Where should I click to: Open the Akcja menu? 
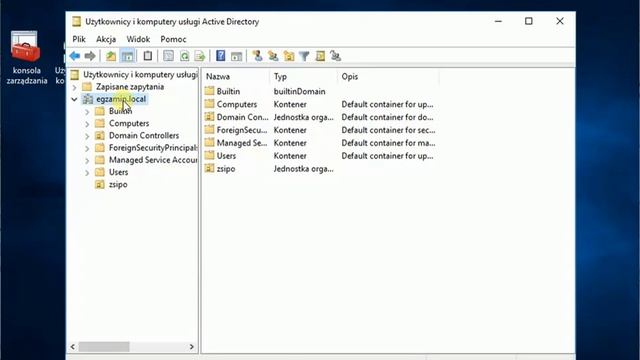coord(106,39)
